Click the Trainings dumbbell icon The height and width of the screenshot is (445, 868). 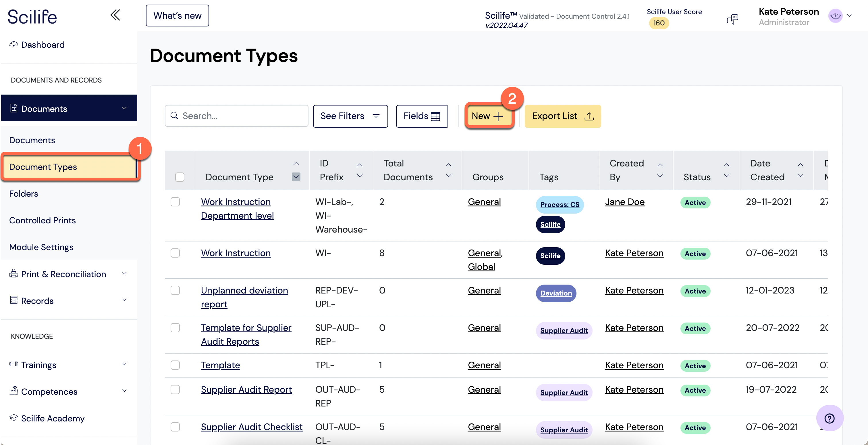tap(13, 364)
